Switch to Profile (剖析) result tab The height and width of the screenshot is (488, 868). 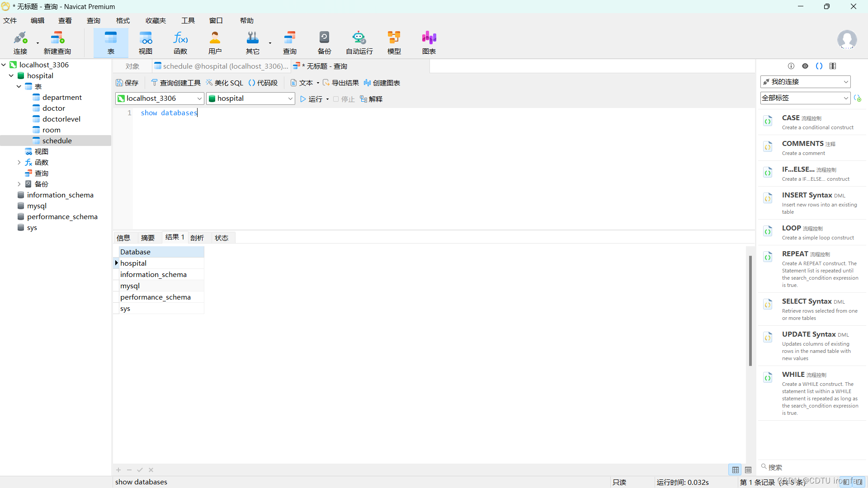[197, 238]
